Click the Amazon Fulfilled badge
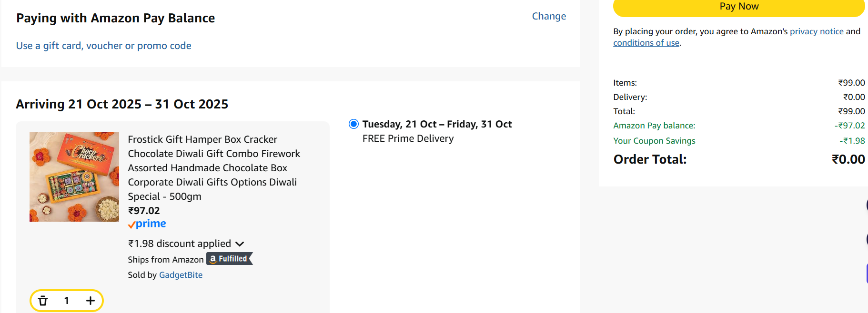Image resolution: width=868 pixels, height=313 pixels. point(229,259)
